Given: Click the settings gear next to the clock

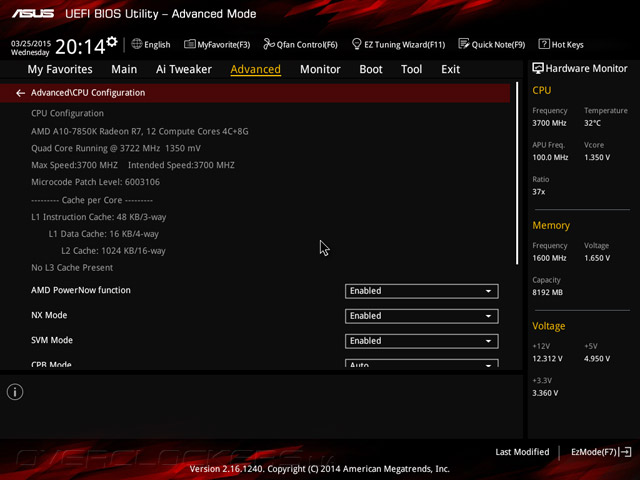Looking at the screenshot, I should 112,42.
